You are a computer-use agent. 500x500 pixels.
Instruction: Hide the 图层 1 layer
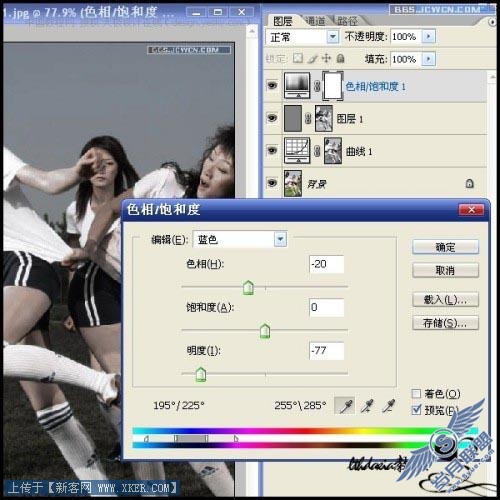pyautogui.click(x=272, y=118)
